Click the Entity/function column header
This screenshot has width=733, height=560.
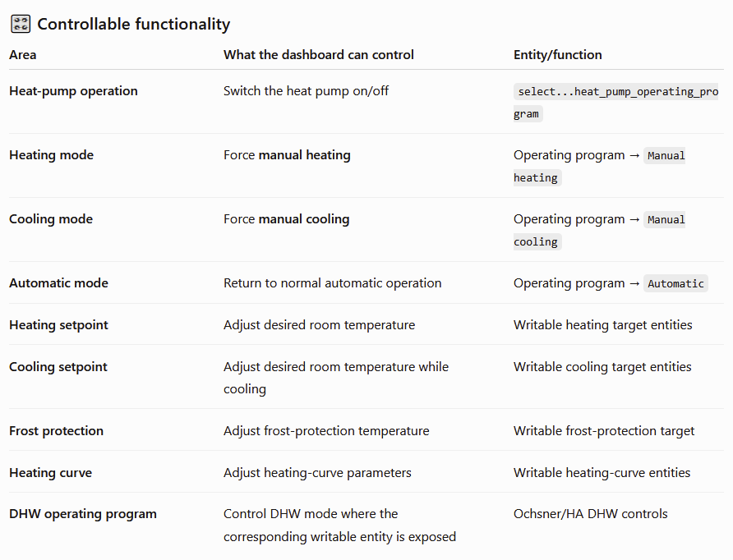(x=558, y=55)
